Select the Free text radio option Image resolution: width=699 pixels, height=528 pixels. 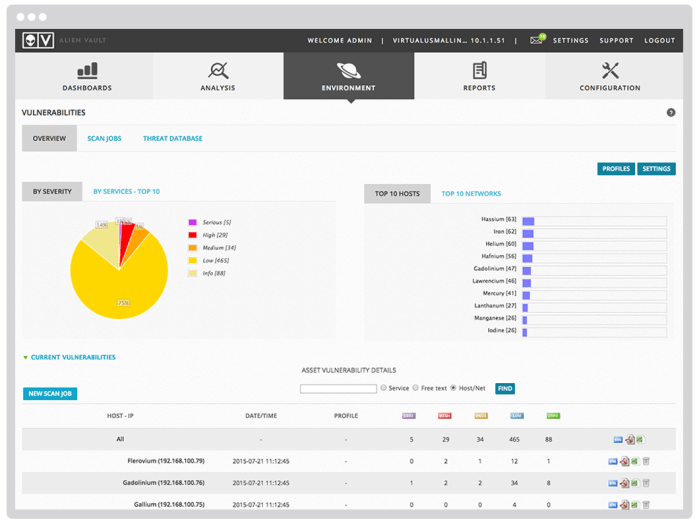pos(415,388)
